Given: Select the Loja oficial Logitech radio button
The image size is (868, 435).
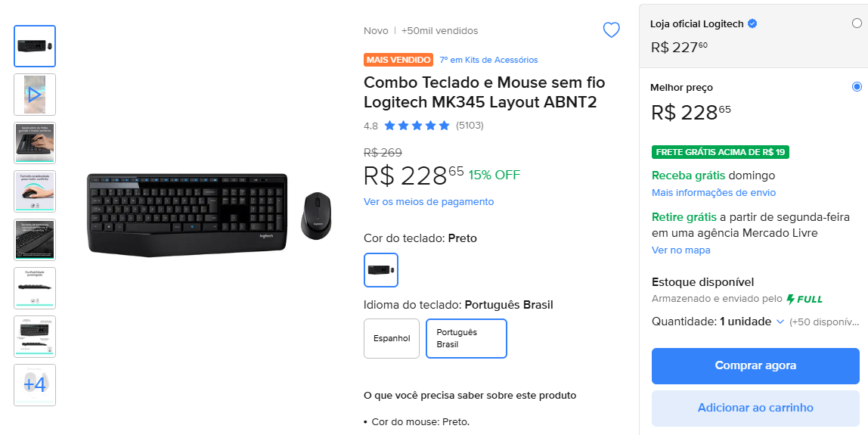Looking at the screenshot, I should point(857,23).
